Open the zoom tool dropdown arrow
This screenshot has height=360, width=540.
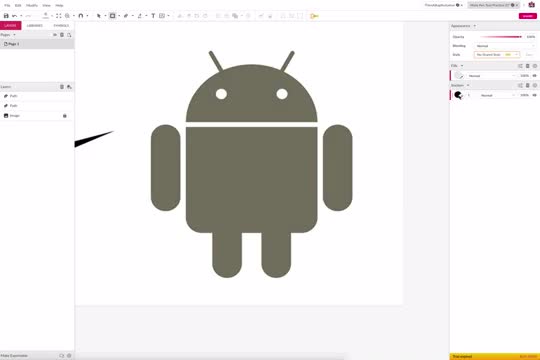(73, 16)
